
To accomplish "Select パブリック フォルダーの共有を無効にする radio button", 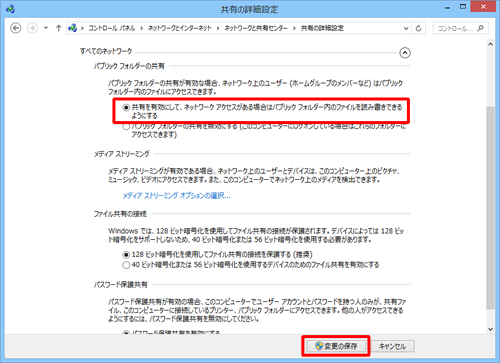I will (x=126, y=127).
